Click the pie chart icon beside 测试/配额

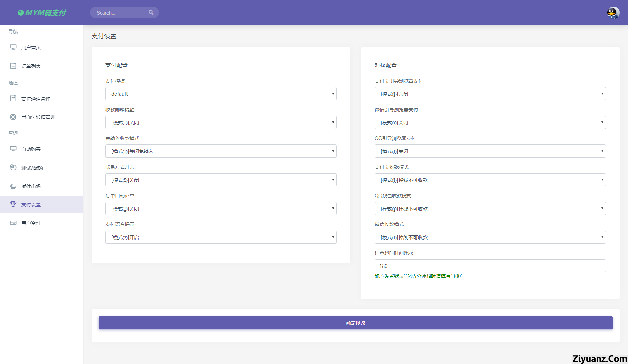pyautogui.click(x=13, y=168)
